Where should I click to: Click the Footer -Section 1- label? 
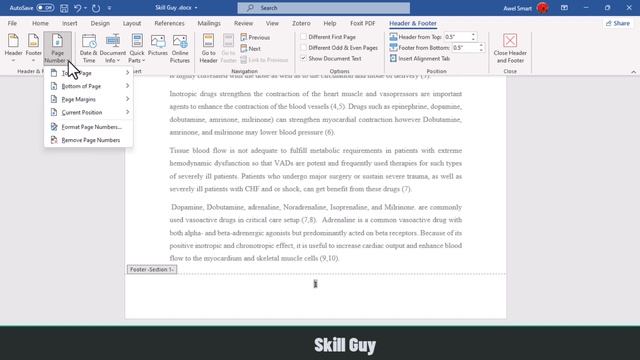pos(152,269)
